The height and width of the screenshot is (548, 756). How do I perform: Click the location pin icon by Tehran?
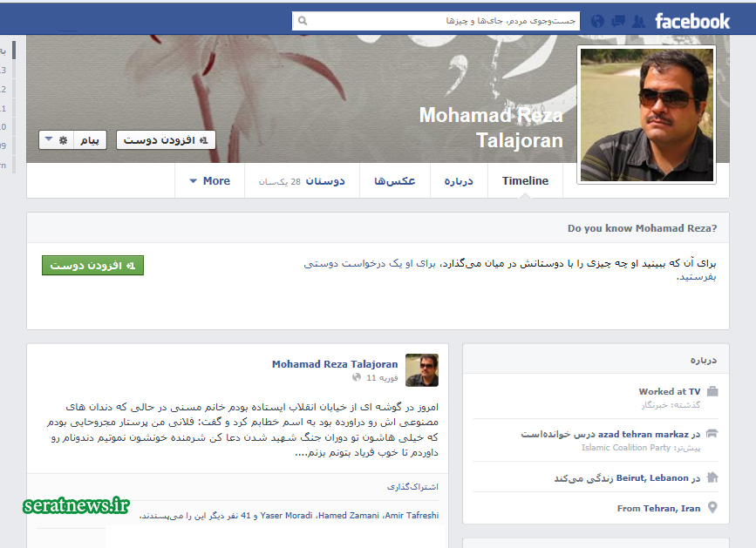712,508
